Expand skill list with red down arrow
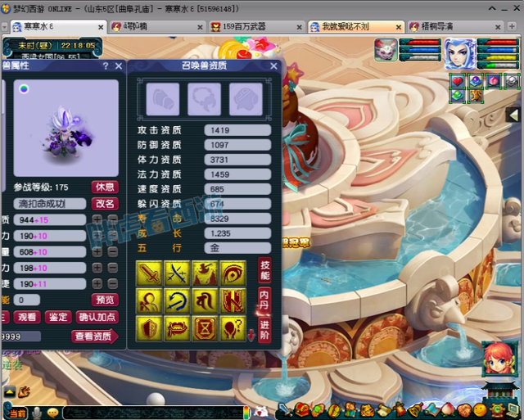The image size is (524, 420). [251, 335]
